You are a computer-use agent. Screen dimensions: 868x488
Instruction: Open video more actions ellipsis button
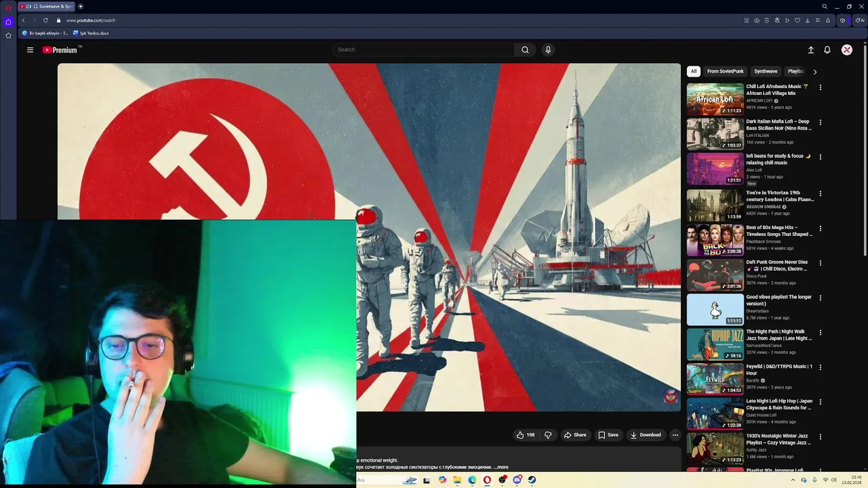675,435
